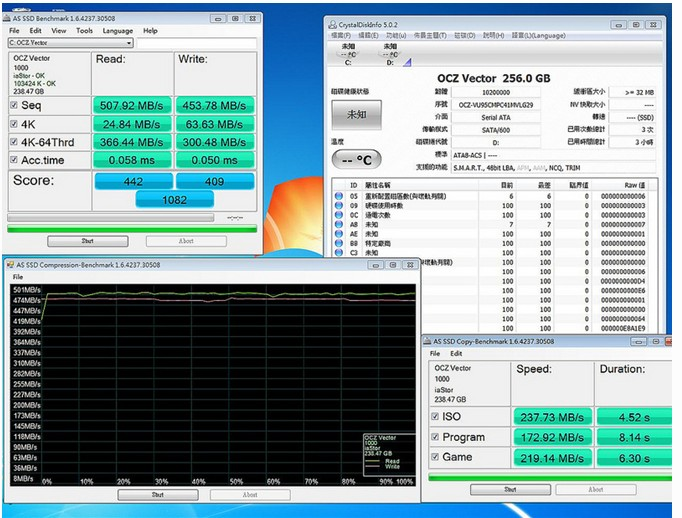This screenshot has width=682, height=518.
Task: Toggle the 4K test checkbox
Action: point(13,124)
